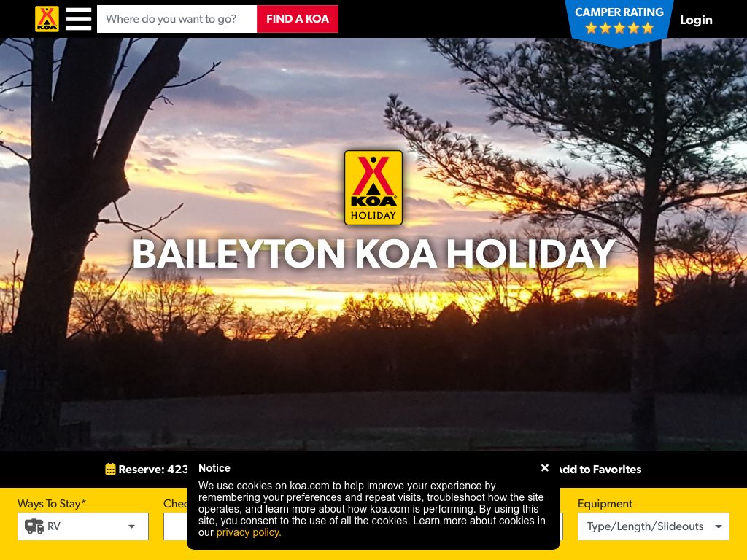747x560 pixels.
Task: Click the RV camper icon in Ways To Stay
Action: click(x=34, y=526)
